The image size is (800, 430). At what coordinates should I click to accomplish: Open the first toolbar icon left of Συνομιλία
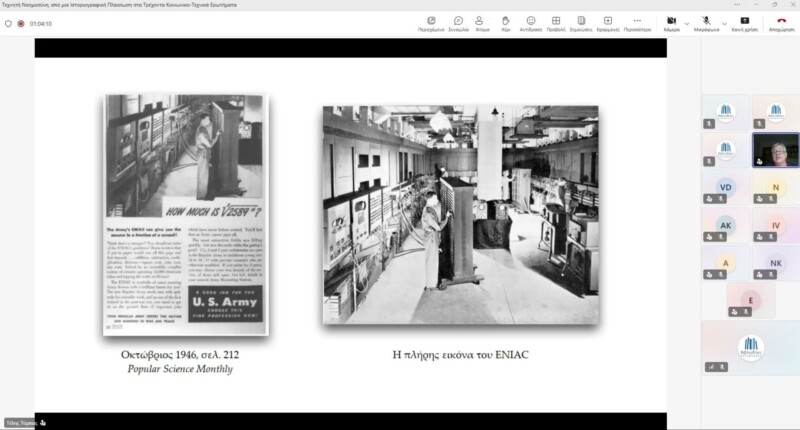(x=431, y=23)
